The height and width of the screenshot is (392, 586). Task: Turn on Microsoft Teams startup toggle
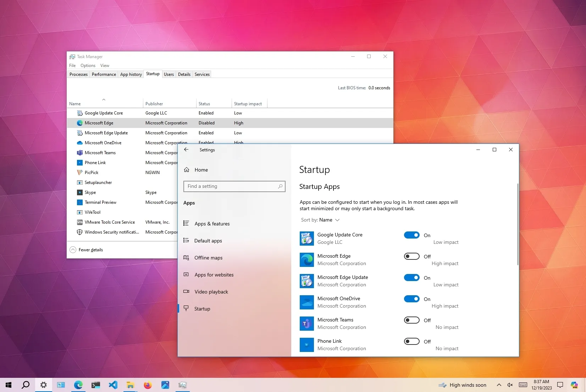pyautogui.click(x=412, y=320)
